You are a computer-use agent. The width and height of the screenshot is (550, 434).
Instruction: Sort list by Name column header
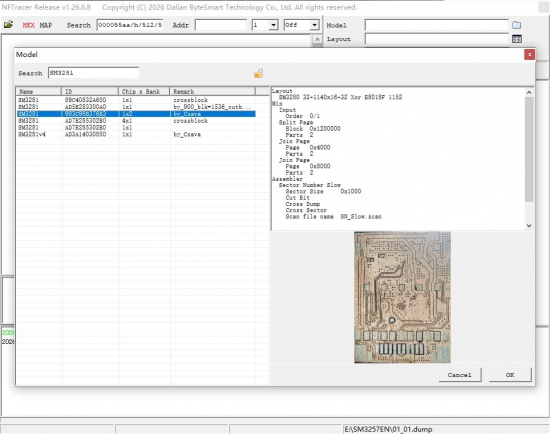pos(39,91)
